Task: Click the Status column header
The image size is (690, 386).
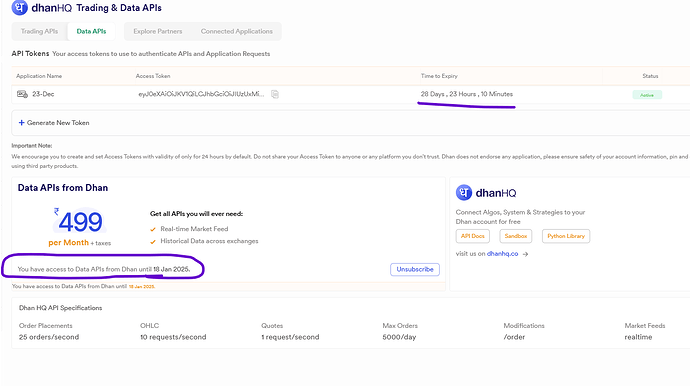Action: pyautogui.click(x=650, y=76)
